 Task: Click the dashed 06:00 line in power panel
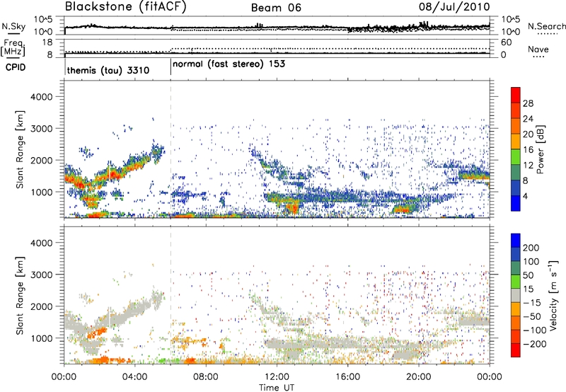tap(171, 149)
